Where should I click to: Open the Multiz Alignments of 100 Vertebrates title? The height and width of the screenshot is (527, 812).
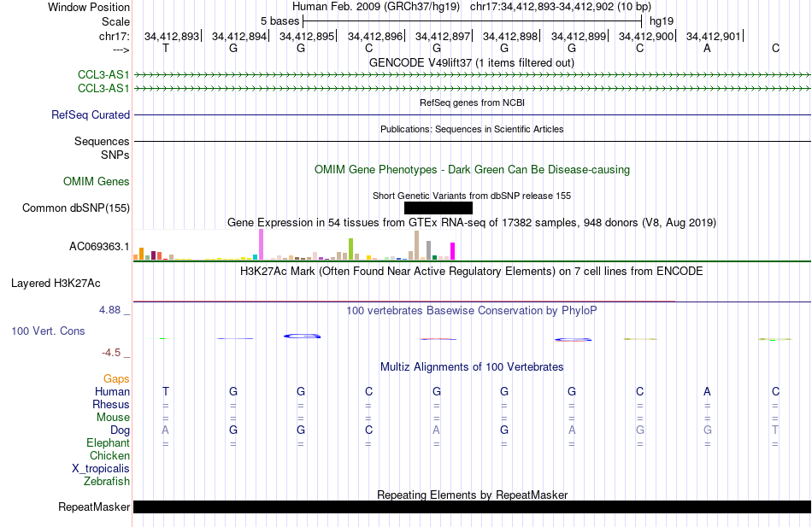pyautogui.click(x=472, y=367)
